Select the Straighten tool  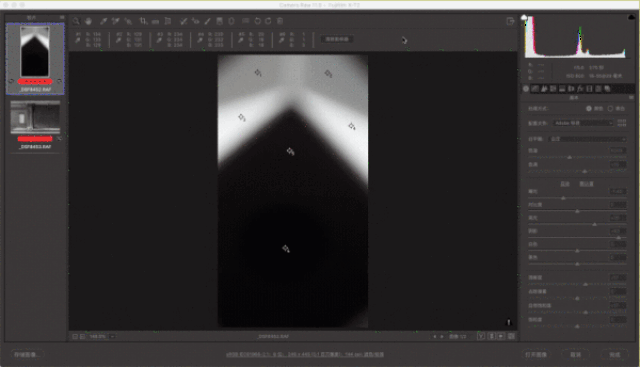coord(155,22)
